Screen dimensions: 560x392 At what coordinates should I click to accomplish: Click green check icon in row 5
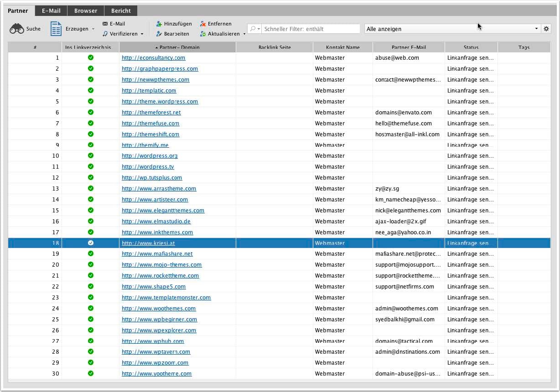coord(91,101)
